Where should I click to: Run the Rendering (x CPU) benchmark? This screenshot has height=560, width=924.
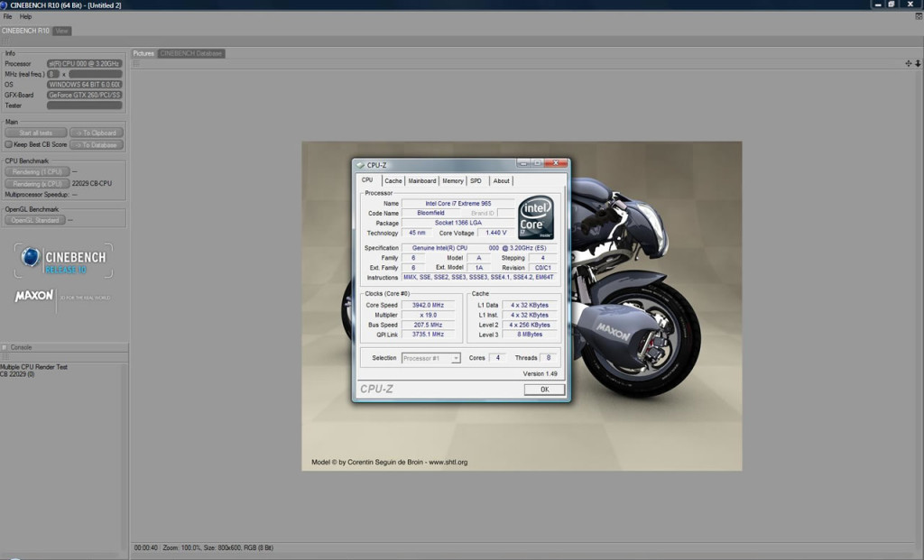click(37, 184)
